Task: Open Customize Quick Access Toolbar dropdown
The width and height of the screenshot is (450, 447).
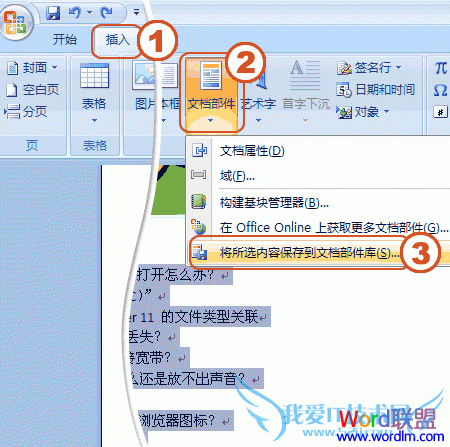Action: [136, 12]
